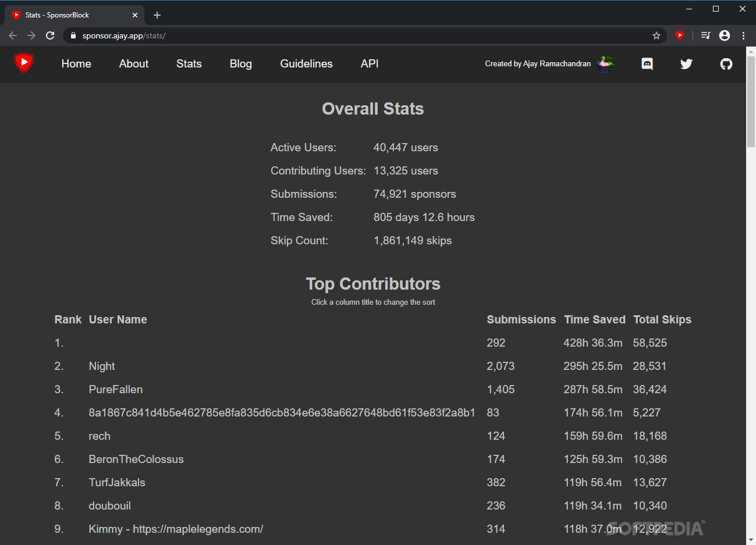756x545 pixels.
Task: Sort table by Total Skips column
Action: click(662, 319)
